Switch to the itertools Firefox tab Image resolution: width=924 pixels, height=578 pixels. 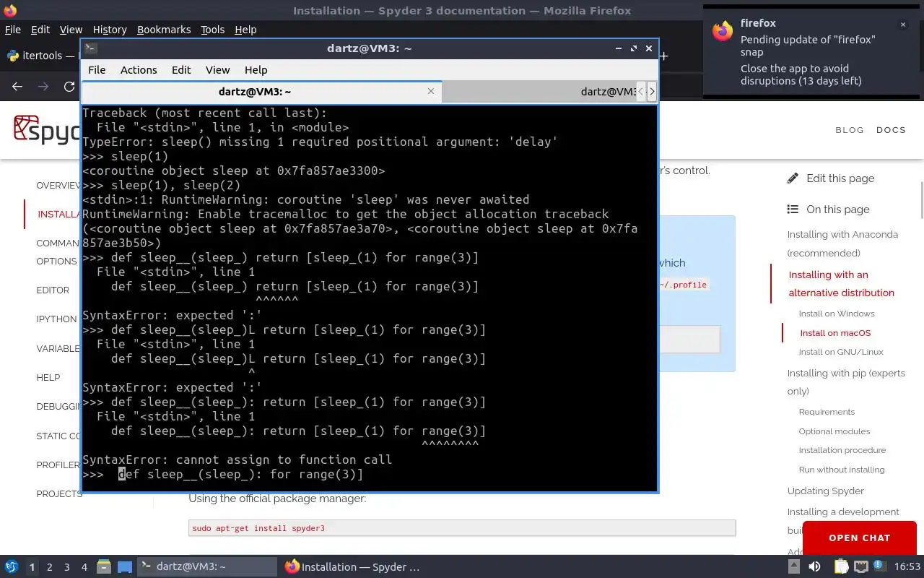point(42,56)
